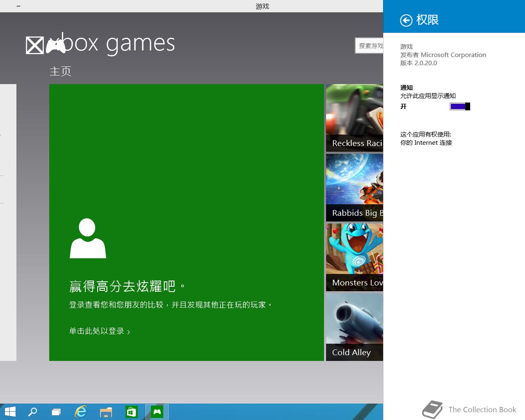Image resolution: width=525 pixels, height=420 pixels.
Task: Launch Internet Explorer from the taskbar
Action: [81, 412]
